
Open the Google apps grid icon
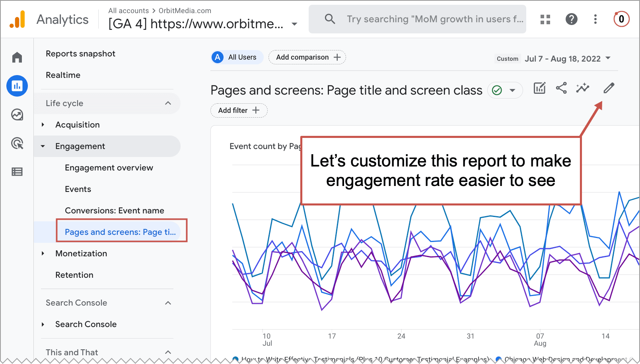coord(545,19)
